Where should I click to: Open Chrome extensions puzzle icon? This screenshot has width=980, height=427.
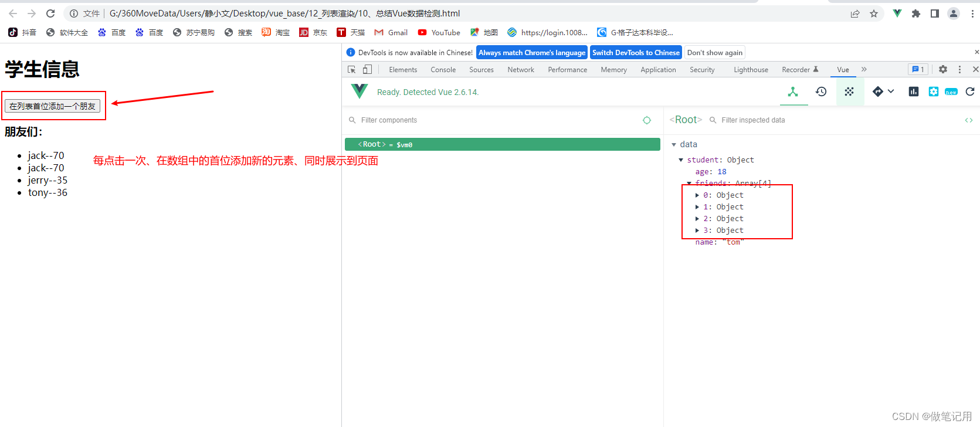coord(915,13)
